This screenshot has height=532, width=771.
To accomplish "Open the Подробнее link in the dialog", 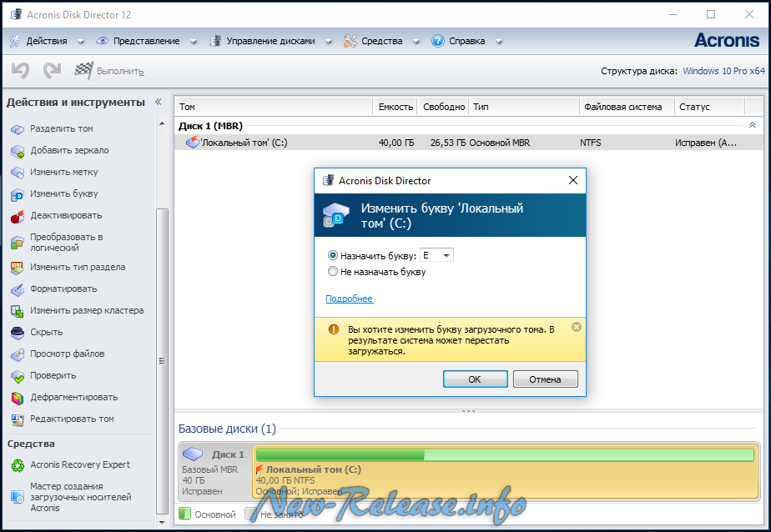I will point(349,299).
